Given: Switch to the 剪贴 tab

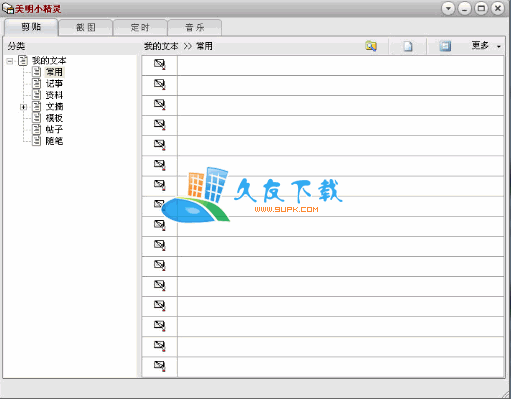Looking at the screenshot, I should click(x=31, y=27).
